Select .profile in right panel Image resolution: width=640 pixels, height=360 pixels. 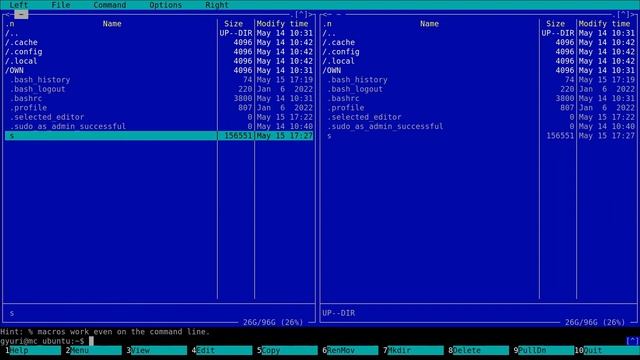click(430, 108)
